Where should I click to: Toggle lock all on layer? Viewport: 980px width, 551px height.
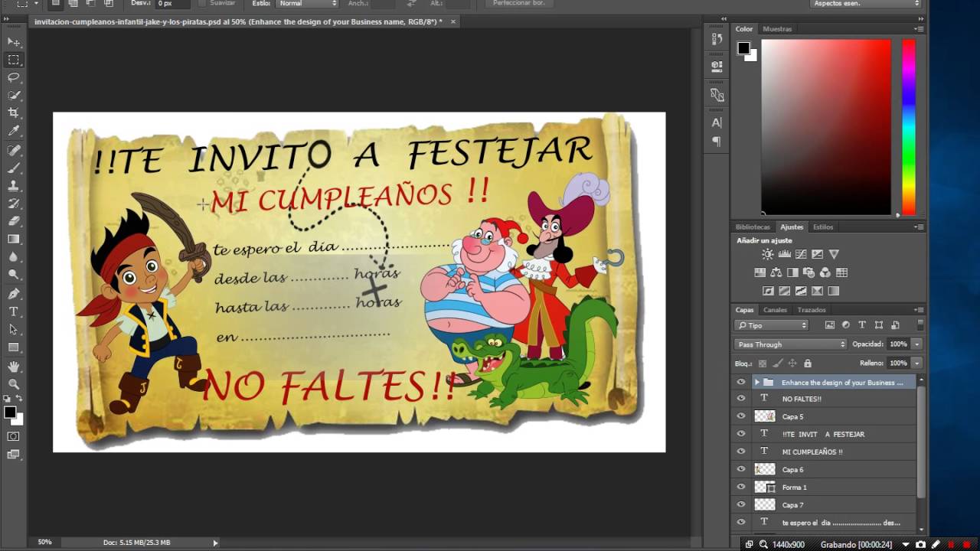pos(808,364)
